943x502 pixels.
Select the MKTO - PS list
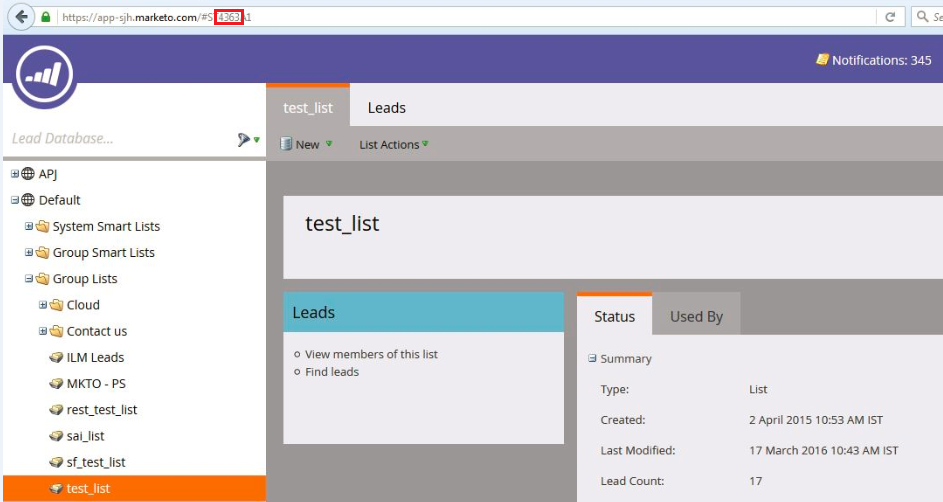coord(96,384)
